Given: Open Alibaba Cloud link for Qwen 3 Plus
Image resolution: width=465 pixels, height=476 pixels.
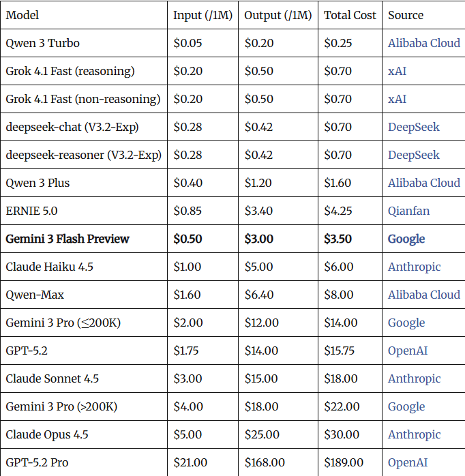Looking at the screenshot, I should pos(423,183).
